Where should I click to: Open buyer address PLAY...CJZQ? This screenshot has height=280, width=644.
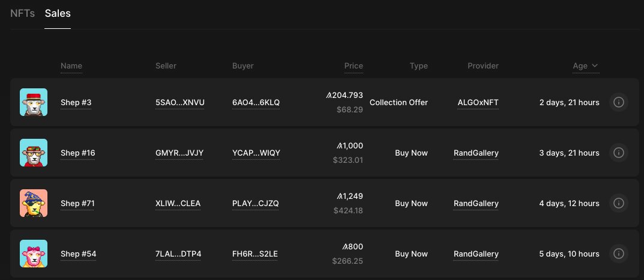(x=256, y=203)
